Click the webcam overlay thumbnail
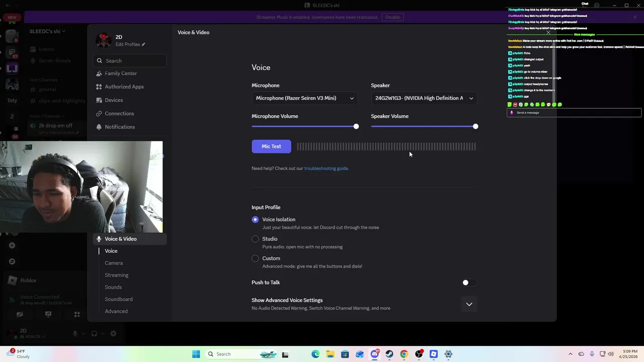The width and height of the screenshot is (644, 362). [x=81, y=187]
